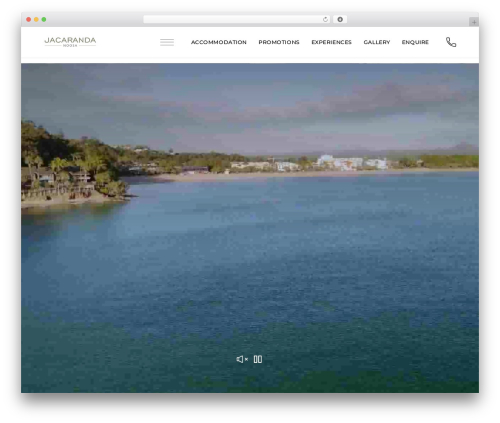The width and height of the screenshot is (500, 423).
Task: Click the Jacaranda Noosa logo
Action: [70, 42]
